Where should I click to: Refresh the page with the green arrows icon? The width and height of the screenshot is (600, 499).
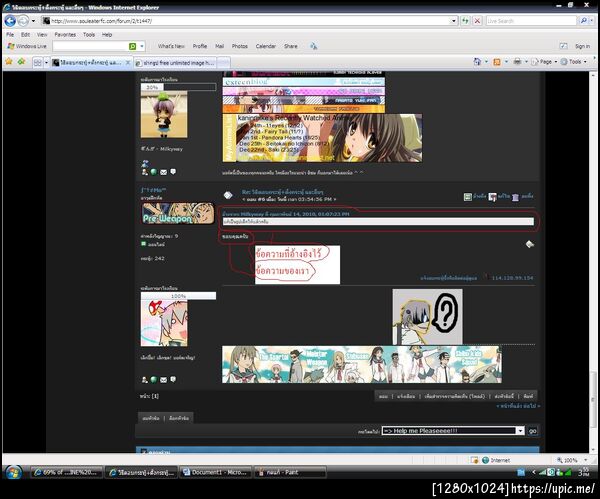pyautogui.click(x=465, y=21)
